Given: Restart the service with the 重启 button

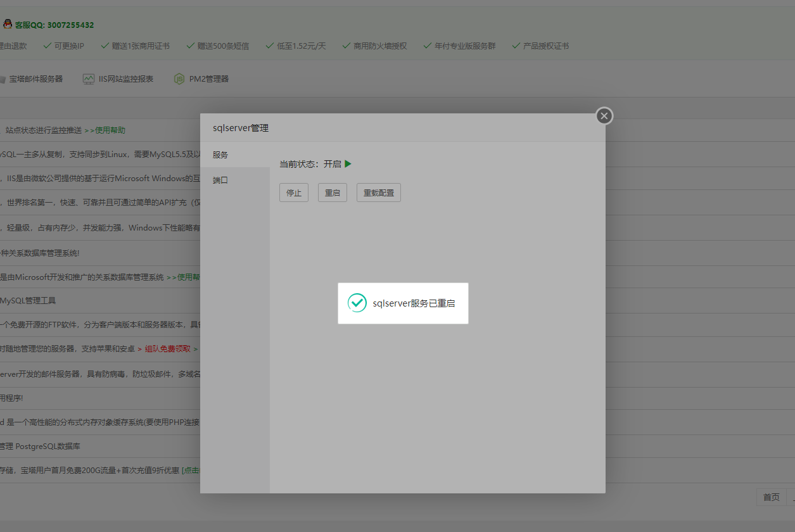Looking at the screenshot, I should click(333, 193).
